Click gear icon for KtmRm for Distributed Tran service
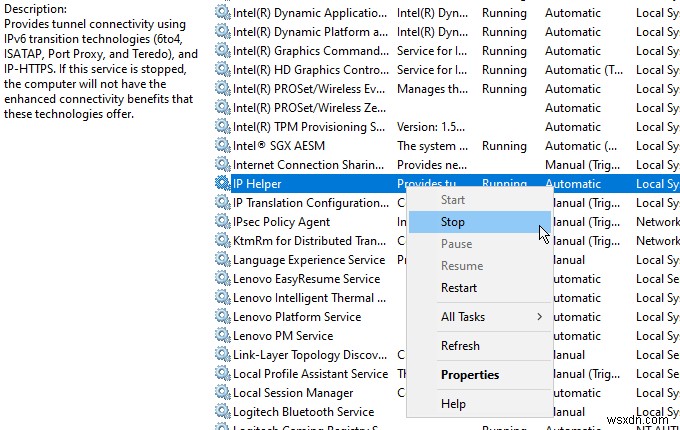 (222, 241)
